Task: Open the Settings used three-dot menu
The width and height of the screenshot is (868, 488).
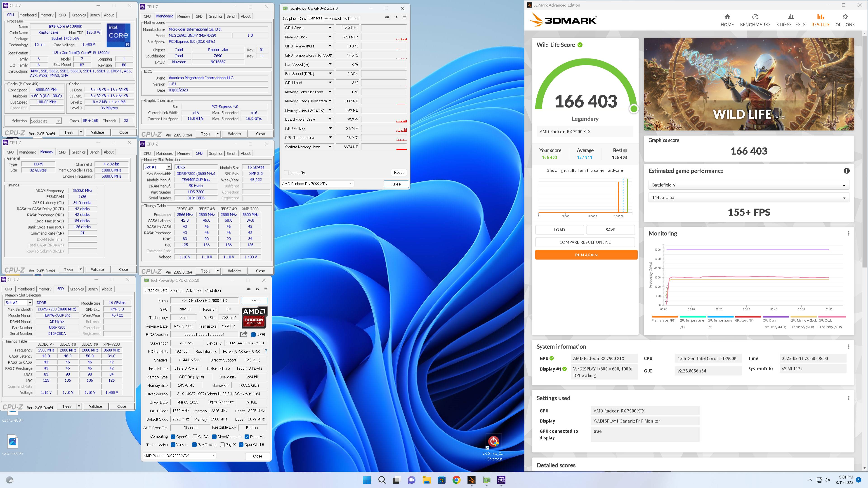Action: point(849,398)
